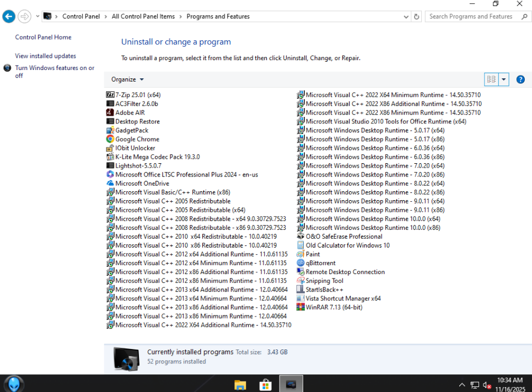
Task: Click the GadgetPack icon
Action: (110, 130)
